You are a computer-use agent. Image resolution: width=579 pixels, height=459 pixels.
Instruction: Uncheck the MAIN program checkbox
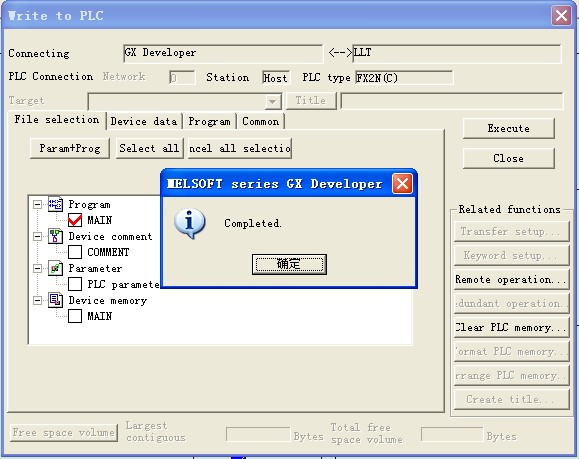pyautogui.click(x=75, y=220)
